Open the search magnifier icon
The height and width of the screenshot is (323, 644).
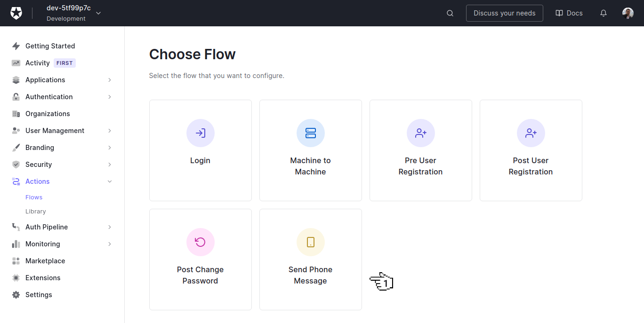click(x=450, y=13)
